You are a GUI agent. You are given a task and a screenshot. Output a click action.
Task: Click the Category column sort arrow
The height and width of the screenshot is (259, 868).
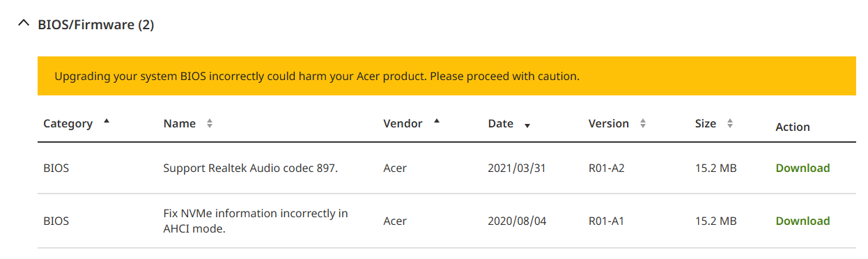coord(107,120)
